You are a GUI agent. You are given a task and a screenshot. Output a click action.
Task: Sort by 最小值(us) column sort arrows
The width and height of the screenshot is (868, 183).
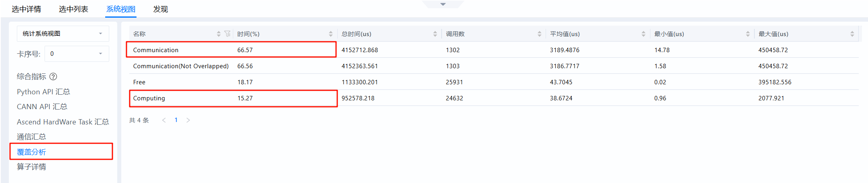(748, 34)
